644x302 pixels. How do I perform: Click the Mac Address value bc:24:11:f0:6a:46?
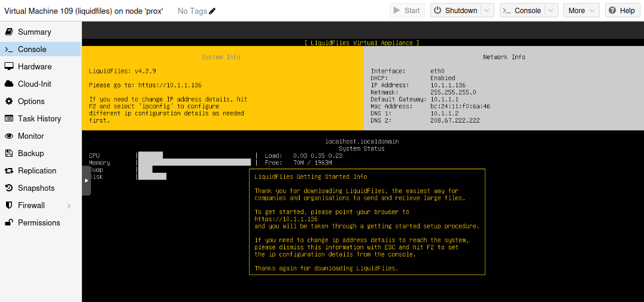tap(460, 106)
